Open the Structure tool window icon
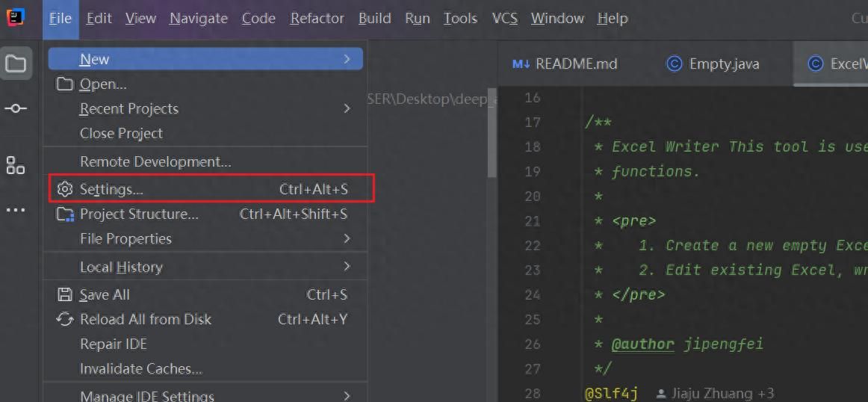Image resolution: width=868 pixels, height=402 pixels. pyautogui.click(x=16, y=165)
